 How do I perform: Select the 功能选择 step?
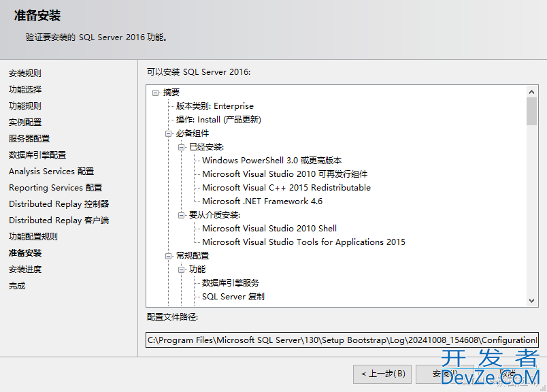tap(25, 90)
